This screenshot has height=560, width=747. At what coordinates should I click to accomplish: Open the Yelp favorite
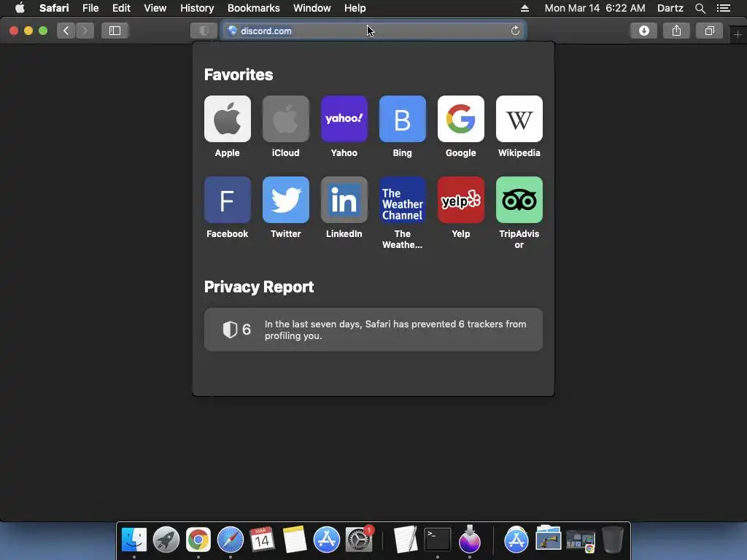click(x=461, y=200)
